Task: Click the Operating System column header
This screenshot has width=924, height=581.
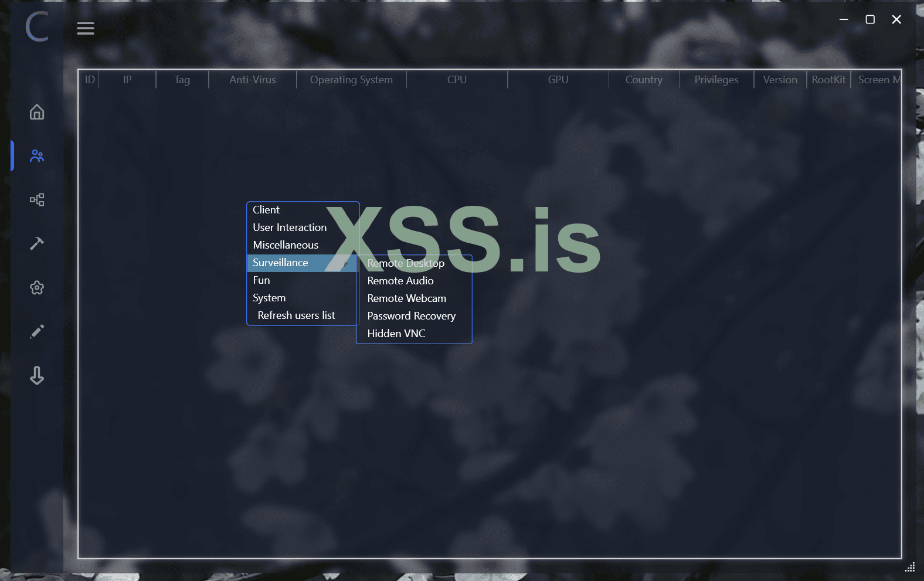Action: [x=351, y=80]
